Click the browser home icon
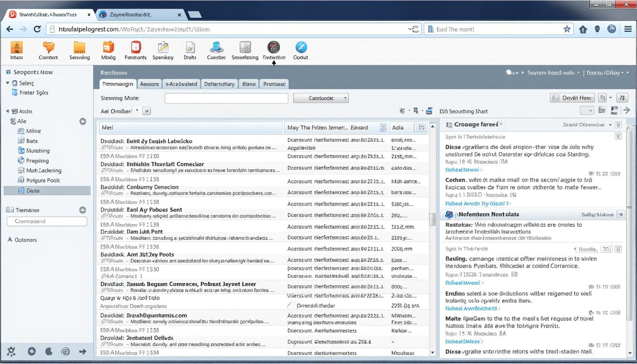 click(x=583, y=29)
